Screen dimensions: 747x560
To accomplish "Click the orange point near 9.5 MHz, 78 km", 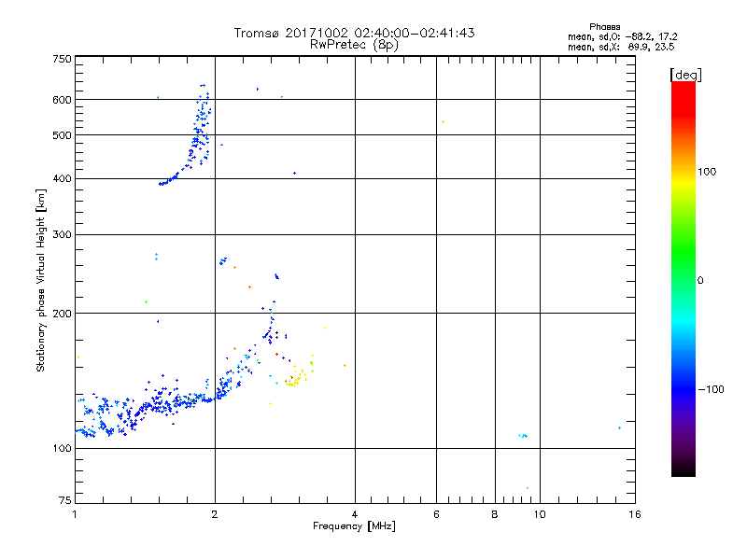I will 528,488.
